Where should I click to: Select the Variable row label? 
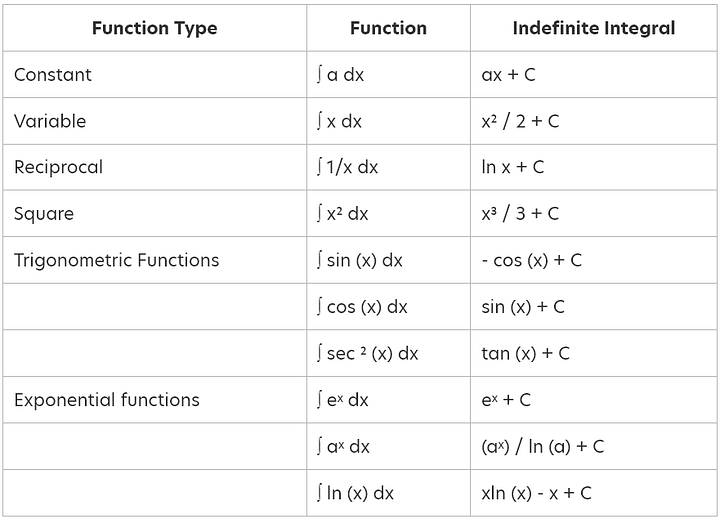click(50, 121)
